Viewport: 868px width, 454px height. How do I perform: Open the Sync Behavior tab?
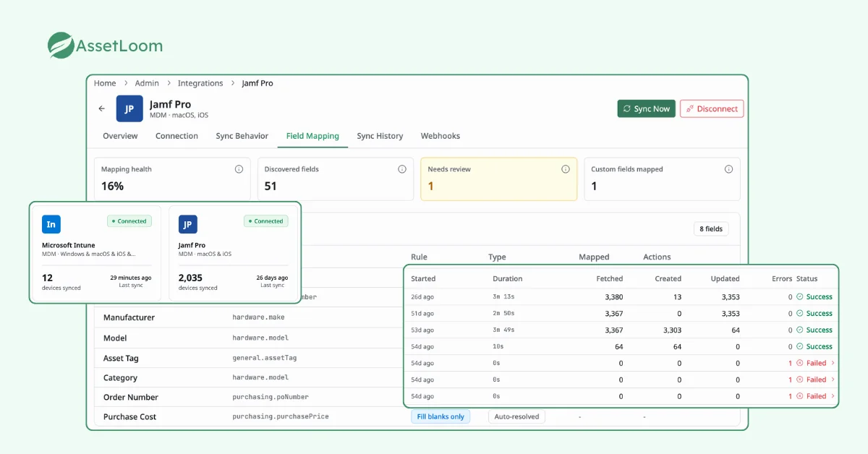242,136
